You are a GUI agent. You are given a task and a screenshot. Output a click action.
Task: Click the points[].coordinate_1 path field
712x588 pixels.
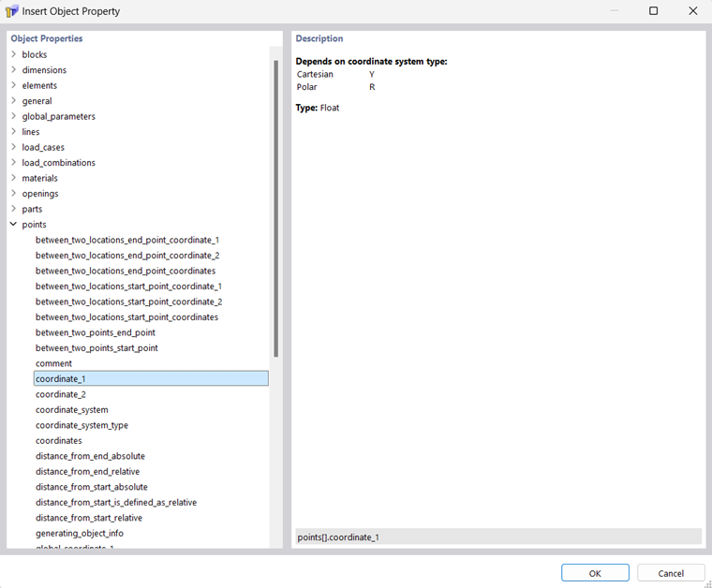click(x=498, y=537)
